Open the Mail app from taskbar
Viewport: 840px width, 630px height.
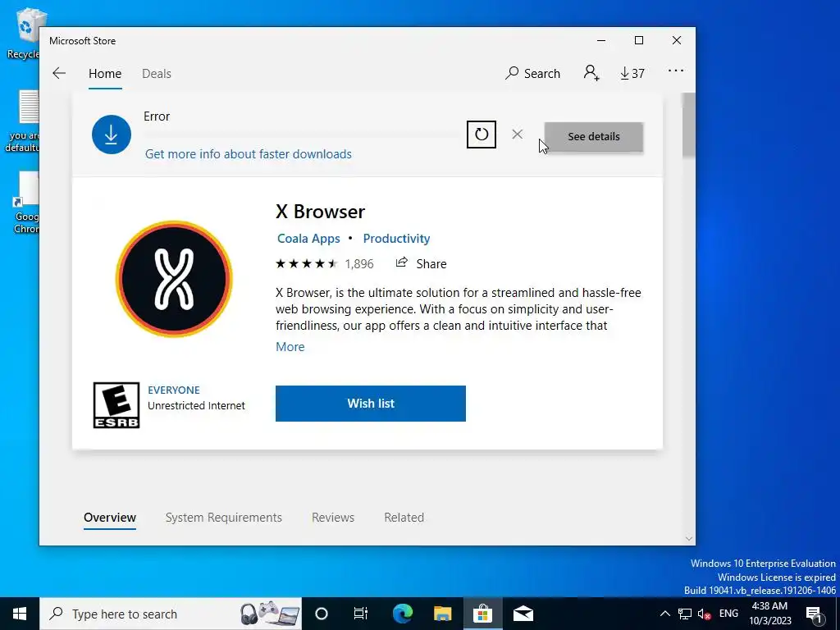pyautogui.click(x=523, y=614)
